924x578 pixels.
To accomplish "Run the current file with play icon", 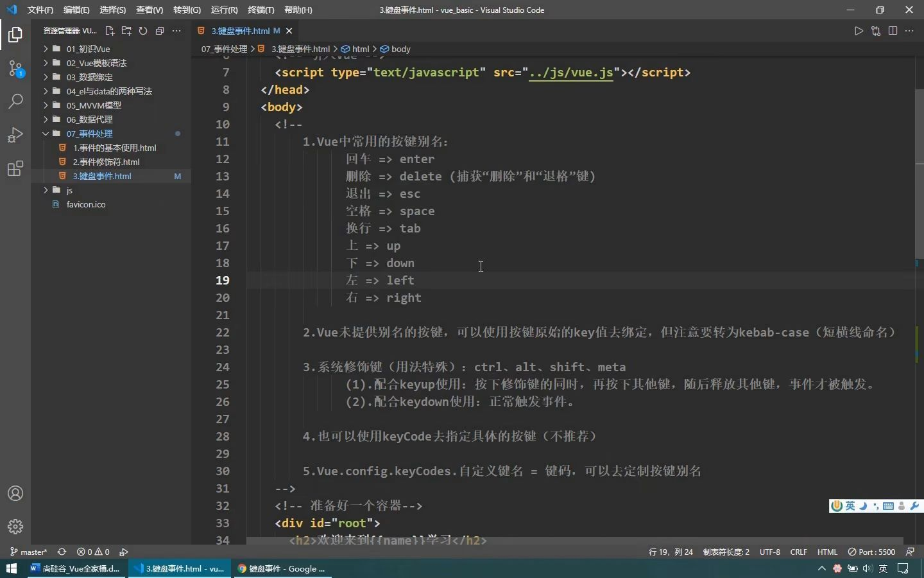I will [859, 31].
